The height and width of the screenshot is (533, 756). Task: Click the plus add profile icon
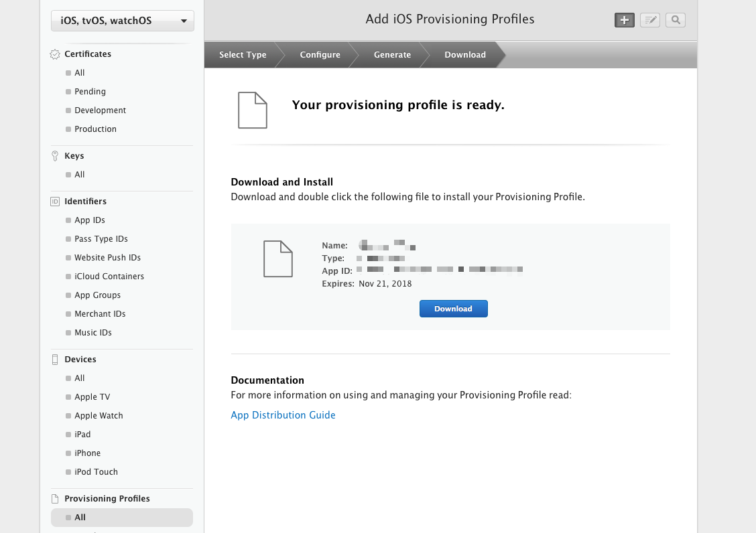click(624, 20)
